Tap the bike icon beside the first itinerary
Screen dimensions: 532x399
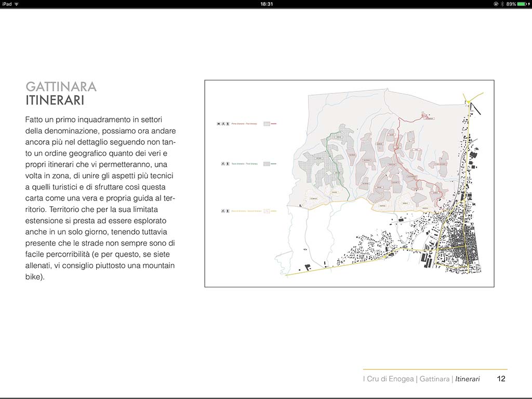point(223,124)
